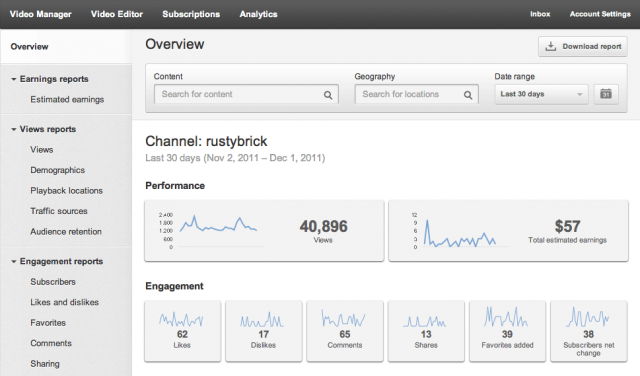This screenshot has width=640, height=376.
Task: Click the Engagement section heading
Action: click(174, 286)
